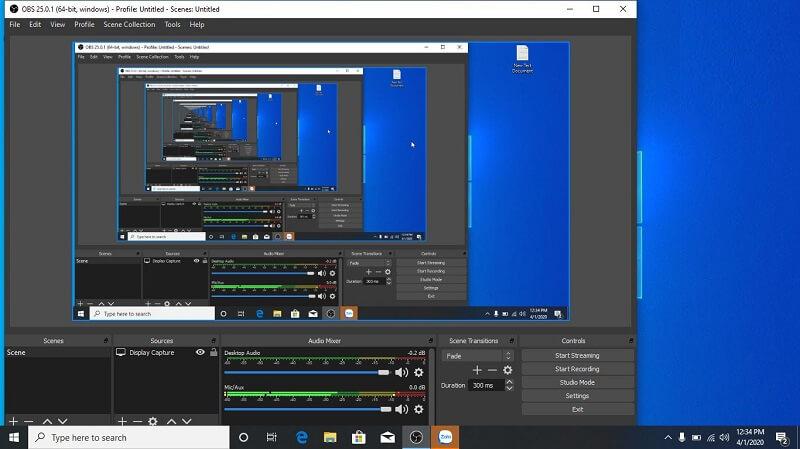Viewport: 800px width, 449px height.
Task: Click Cortana circle in taskbar
Action: [243, 437]
